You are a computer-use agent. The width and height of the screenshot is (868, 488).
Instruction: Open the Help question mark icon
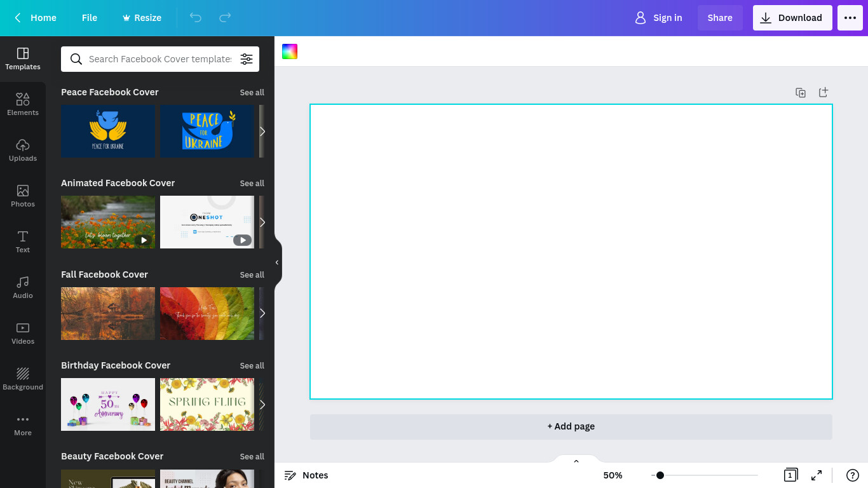point(853,475)
